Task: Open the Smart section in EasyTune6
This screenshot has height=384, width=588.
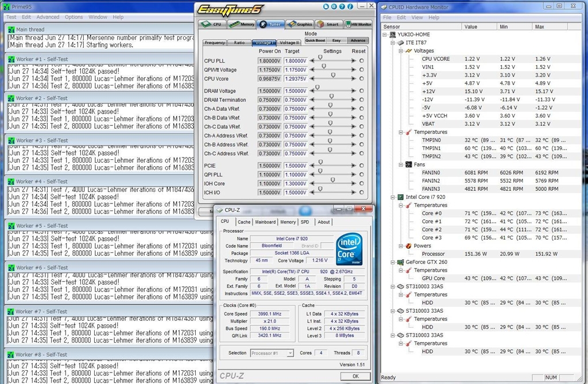Action: tap(328, 25)
